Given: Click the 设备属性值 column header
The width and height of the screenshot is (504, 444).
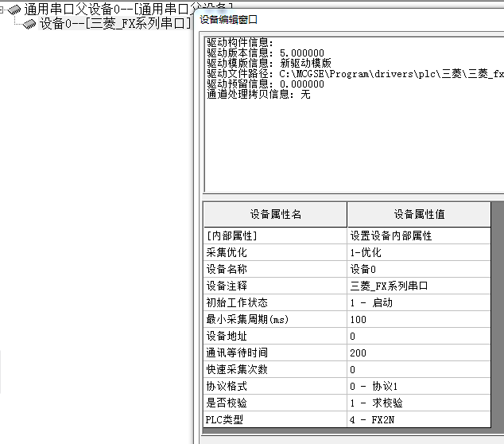Looking at the screenshot, I should [x=419, y=215].
